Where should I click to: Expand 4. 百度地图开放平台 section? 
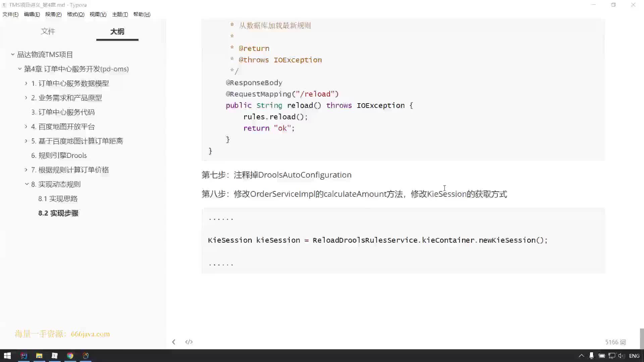(26, 126)
